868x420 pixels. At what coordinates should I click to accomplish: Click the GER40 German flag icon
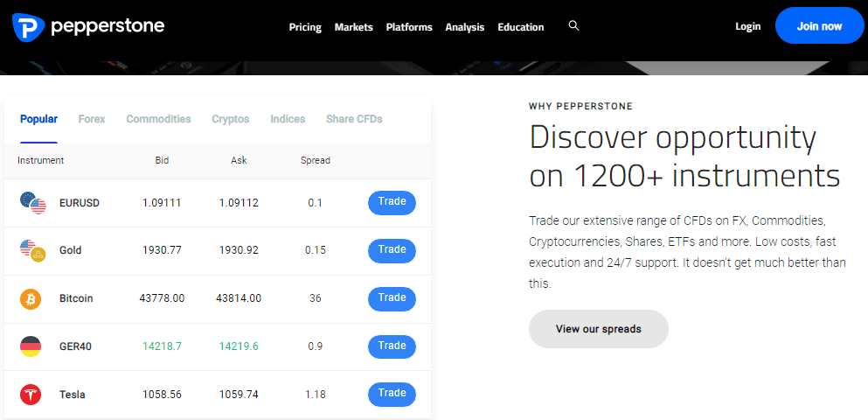coord(31,346)
